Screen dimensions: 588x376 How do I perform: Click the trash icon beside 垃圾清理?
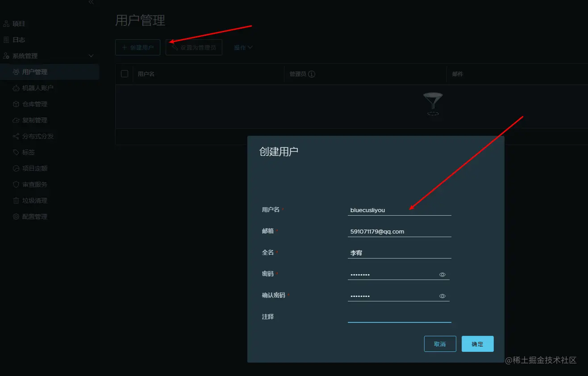[x=16, y=201]
